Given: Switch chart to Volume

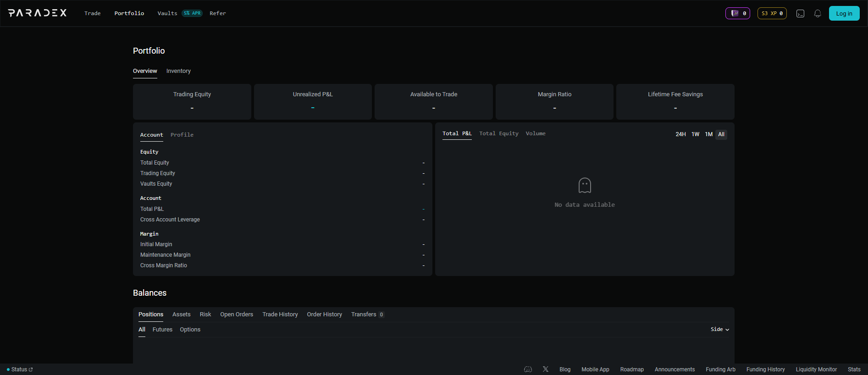Looking at the screenshot, I should point(536,133).
